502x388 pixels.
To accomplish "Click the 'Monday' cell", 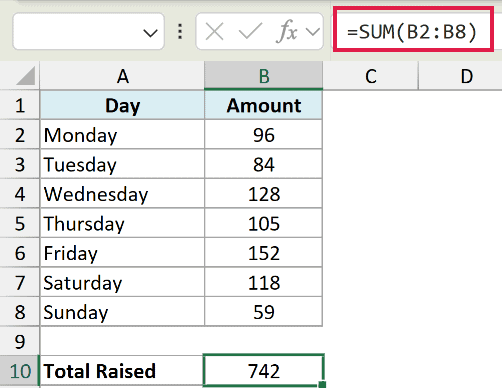I will pyautogui.click(x=122, y=135).
